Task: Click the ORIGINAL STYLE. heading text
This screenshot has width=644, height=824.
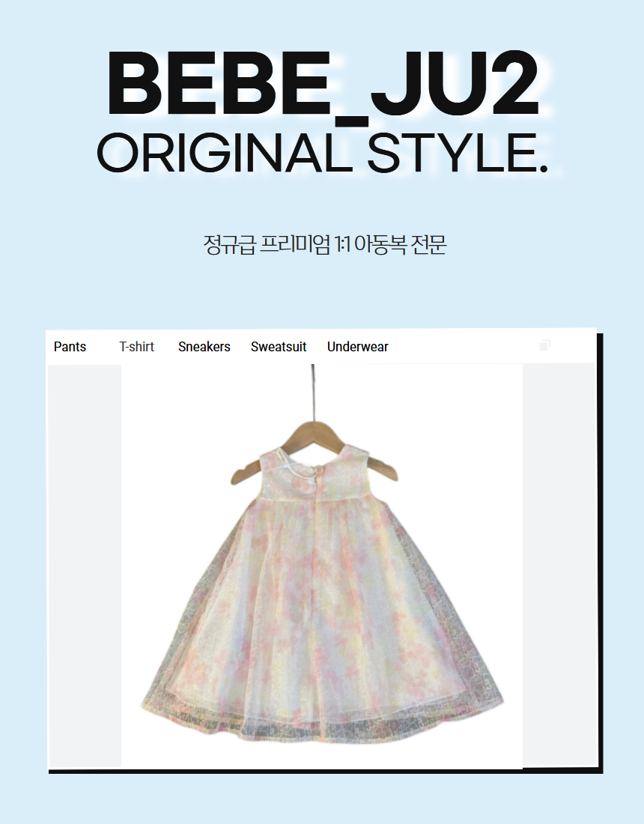Action: (323, 153)
